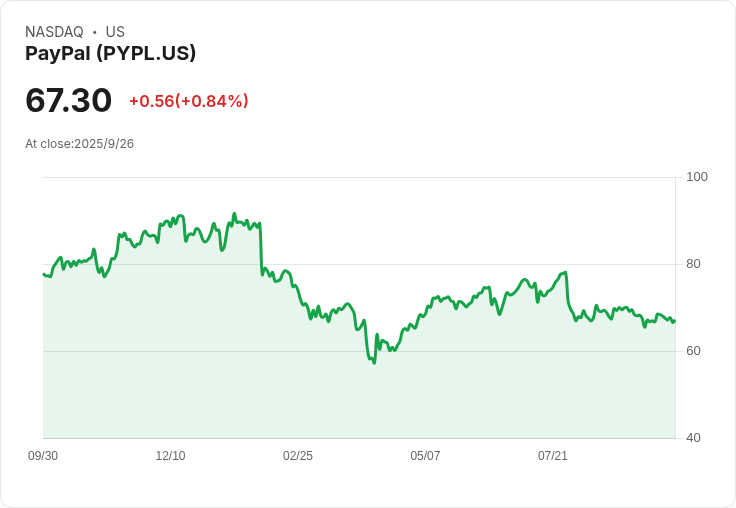Click the chart's highest peak near January

pos(235,214)
